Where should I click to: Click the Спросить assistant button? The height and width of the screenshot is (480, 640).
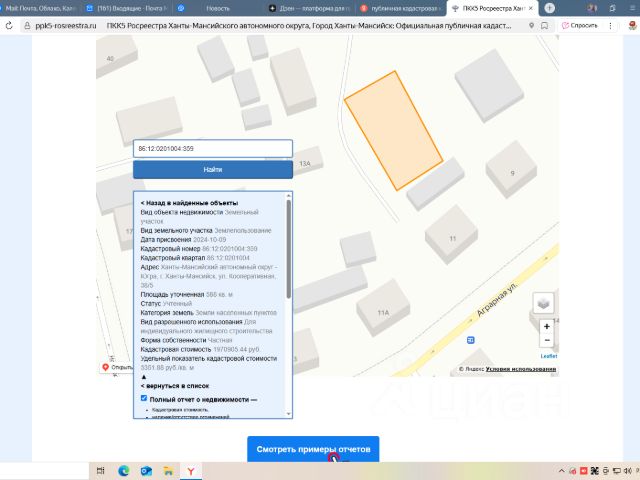click(580, 25)
